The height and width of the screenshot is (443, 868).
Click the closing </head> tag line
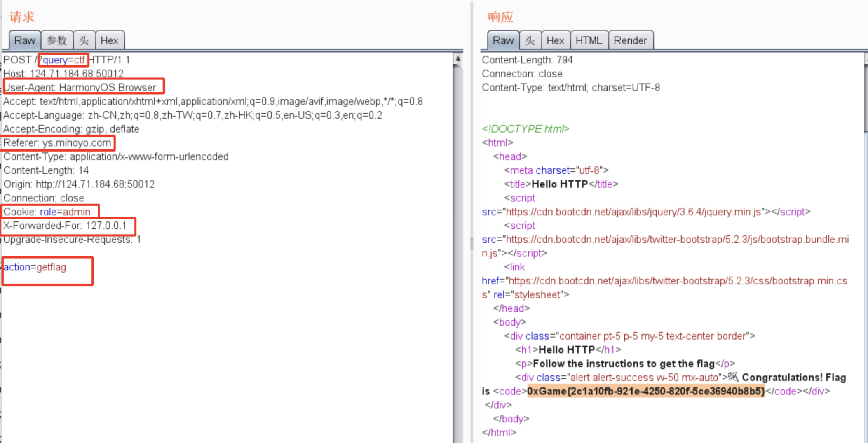click(x=511, y=308)
